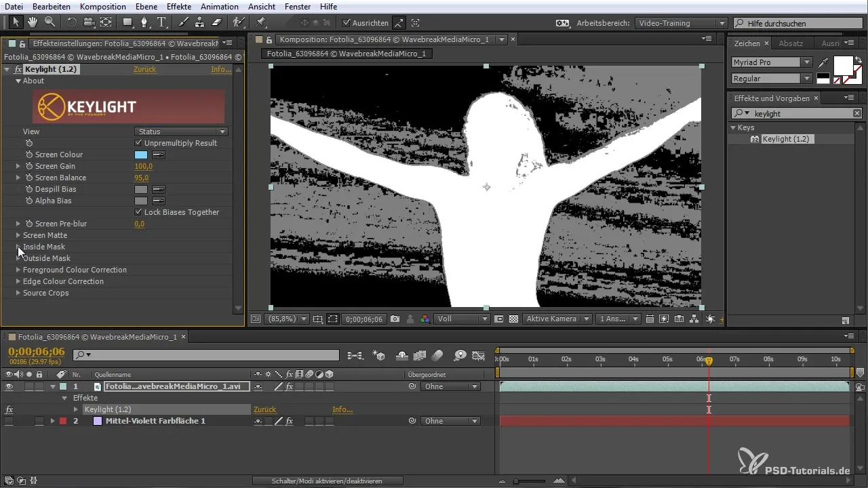
Task: Click Zurück in effect controls
Action: pyautogui.click(x=144, y=69)
